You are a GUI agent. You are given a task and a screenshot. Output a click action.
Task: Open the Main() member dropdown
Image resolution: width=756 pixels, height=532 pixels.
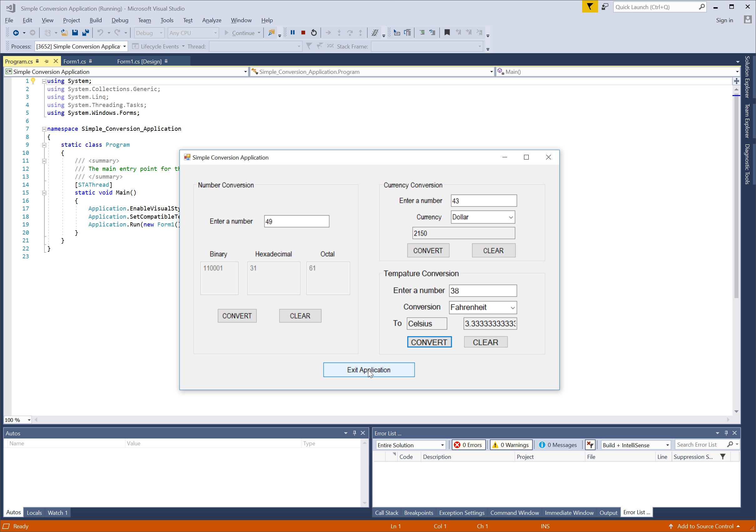618,72
